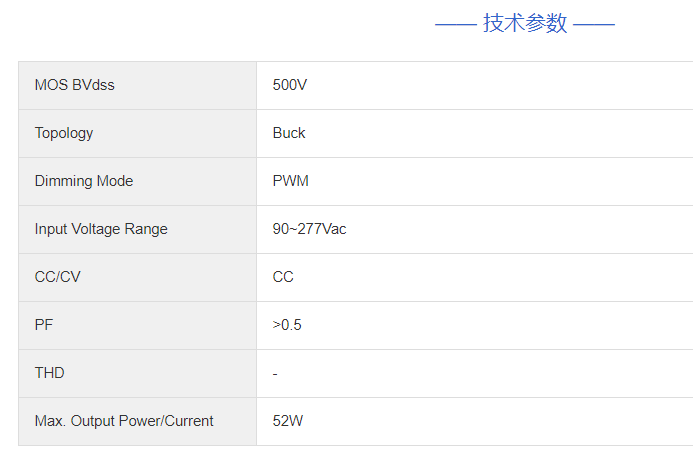
Task: Click the line left of 技术参数 heading
Action: pos(455,25)
